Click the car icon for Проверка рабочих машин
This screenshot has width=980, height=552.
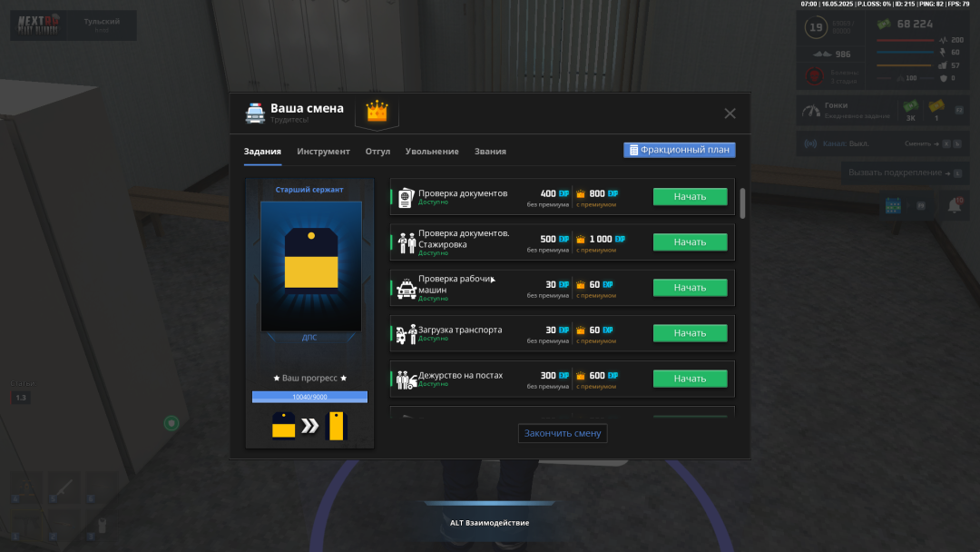[x=407, y=289]
